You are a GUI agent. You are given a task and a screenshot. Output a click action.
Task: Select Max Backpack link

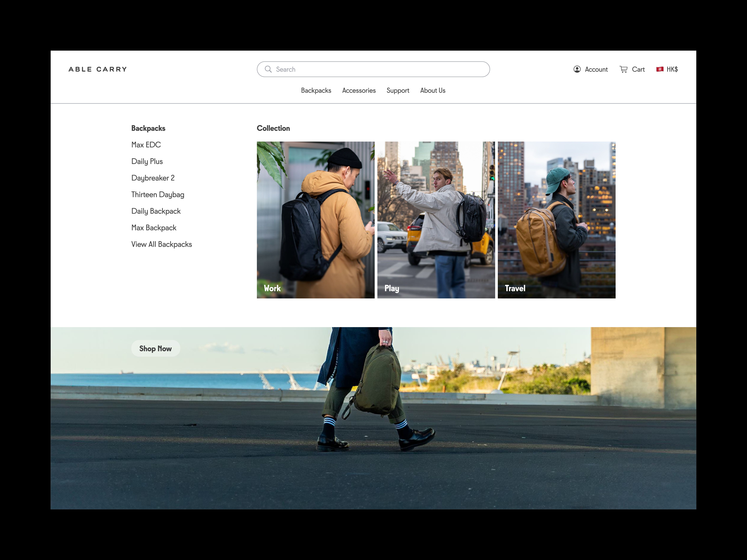tap(154, 228)
